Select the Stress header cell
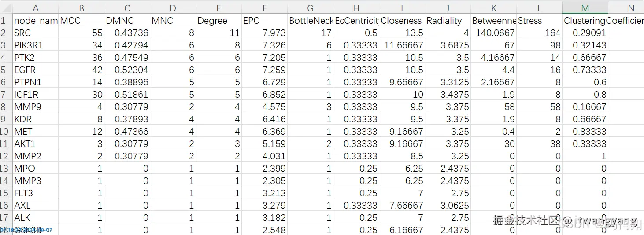Image resolution: width=644 pixels, height=235 pixels. point(539,21)
